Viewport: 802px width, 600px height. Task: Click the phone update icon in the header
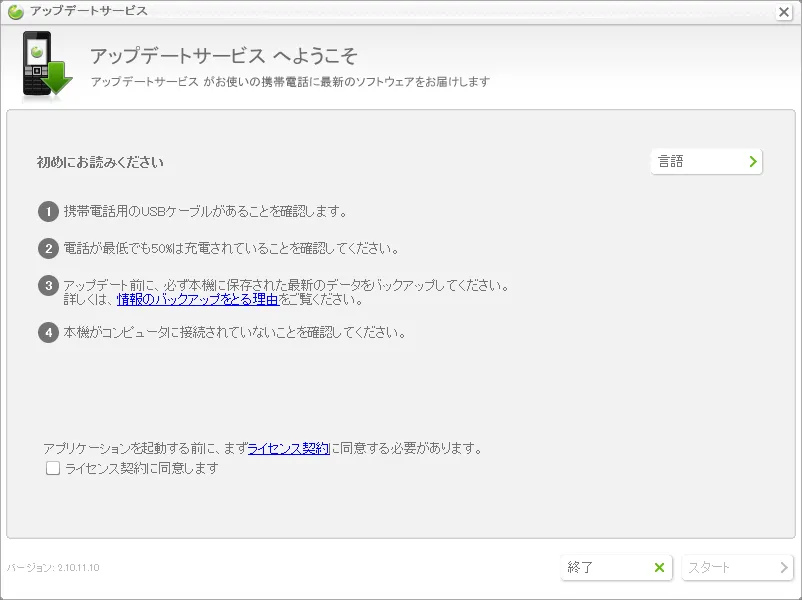coord(46,67)
